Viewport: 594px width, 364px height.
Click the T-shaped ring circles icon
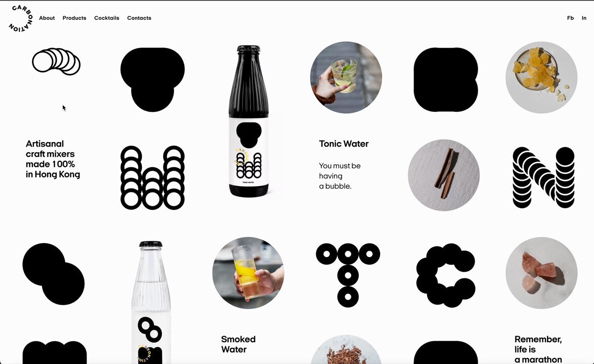coord(348,275)
